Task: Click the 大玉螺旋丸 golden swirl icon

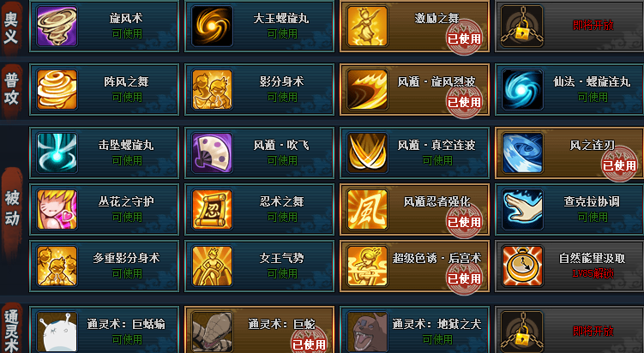Action: pos(212,26)
